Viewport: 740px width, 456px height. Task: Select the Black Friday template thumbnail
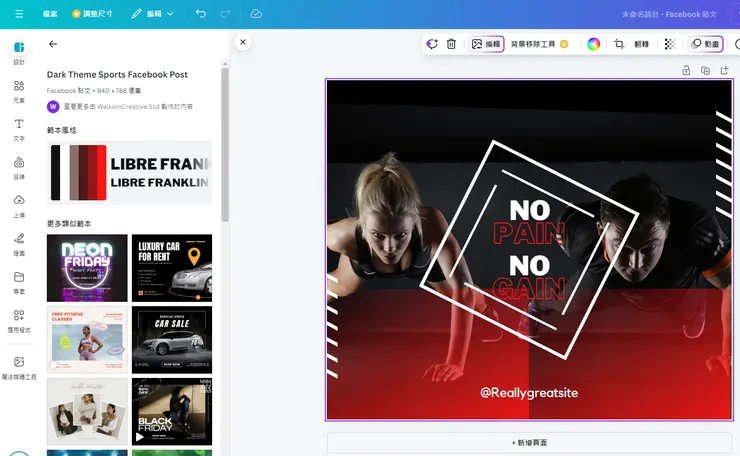pos(172,412)
